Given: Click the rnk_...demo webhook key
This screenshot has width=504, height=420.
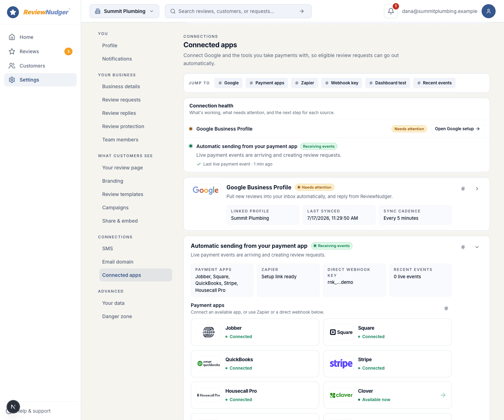Looking at the screenshot, I should pos(340,282).
